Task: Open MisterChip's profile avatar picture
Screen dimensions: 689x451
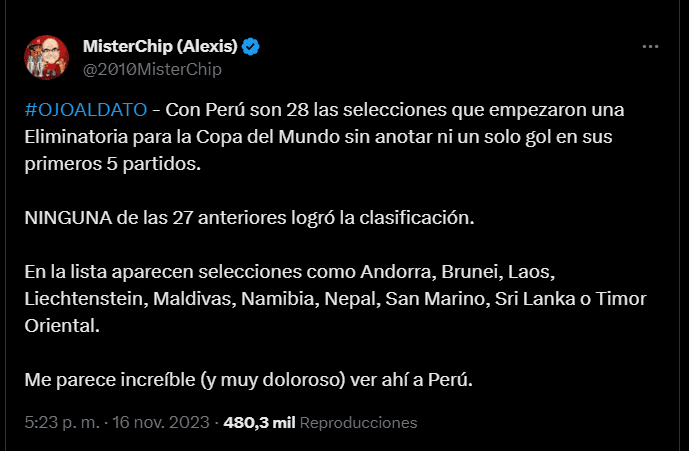Action: (46, 58)
